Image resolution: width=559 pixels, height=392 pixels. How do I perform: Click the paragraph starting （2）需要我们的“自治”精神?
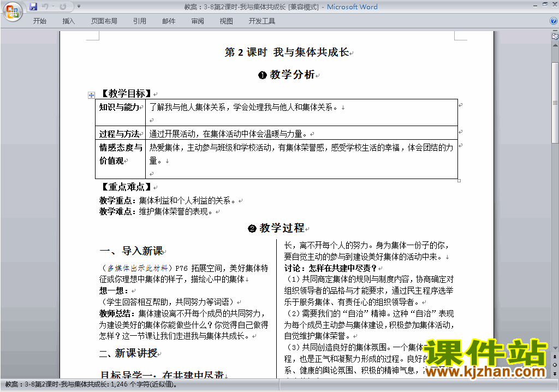(x=368, y=325)
